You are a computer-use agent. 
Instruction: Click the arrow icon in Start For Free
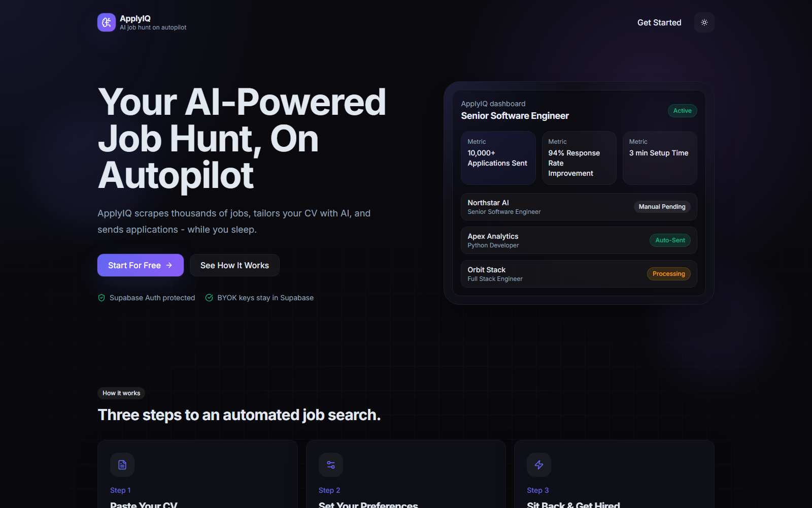click(170, 265)
